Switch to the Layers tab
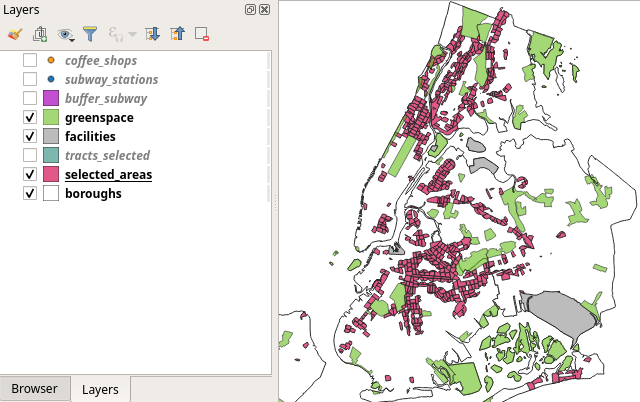Image resolution: width=640 pixels, height=402 pixels. (100, 389)
